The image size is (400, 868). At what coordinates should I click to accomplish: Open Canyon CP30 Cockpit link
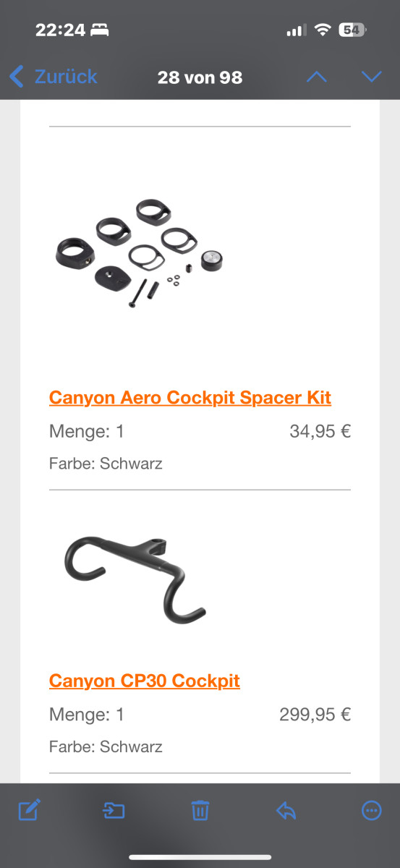click(x=145, y=681)
